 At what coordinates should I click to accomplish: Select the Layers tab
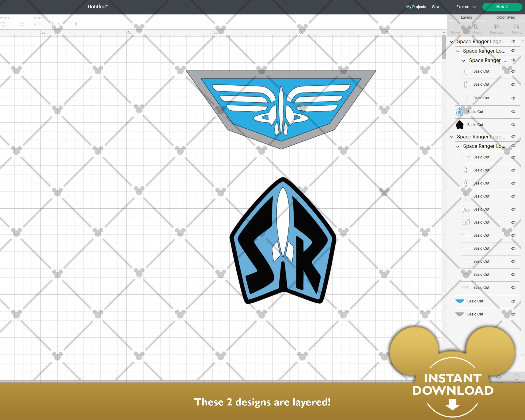(x=466, y=17)
